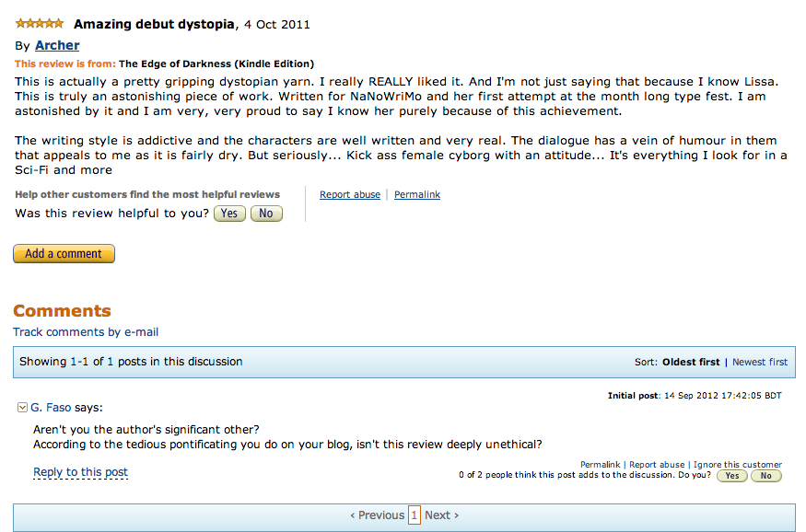Viewport: 806px width, 532px height.
Task: Reply to this post
Action: 80,472
